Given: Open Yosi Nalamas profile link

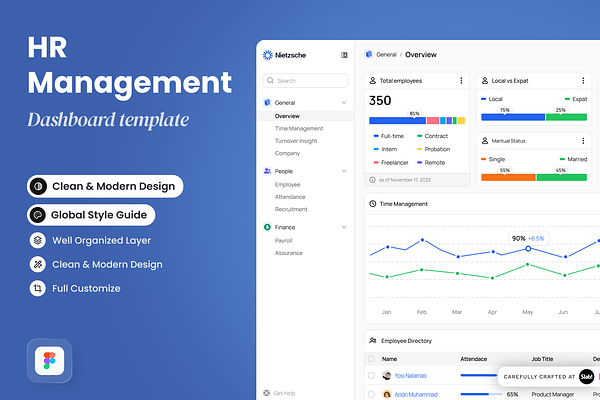Looking at the screenshot, I should [411, 376].
